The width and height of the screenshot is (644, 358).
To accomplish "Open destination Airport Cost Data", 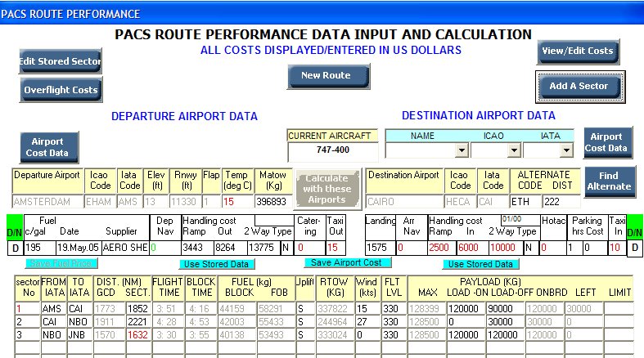I will point(608,143).
